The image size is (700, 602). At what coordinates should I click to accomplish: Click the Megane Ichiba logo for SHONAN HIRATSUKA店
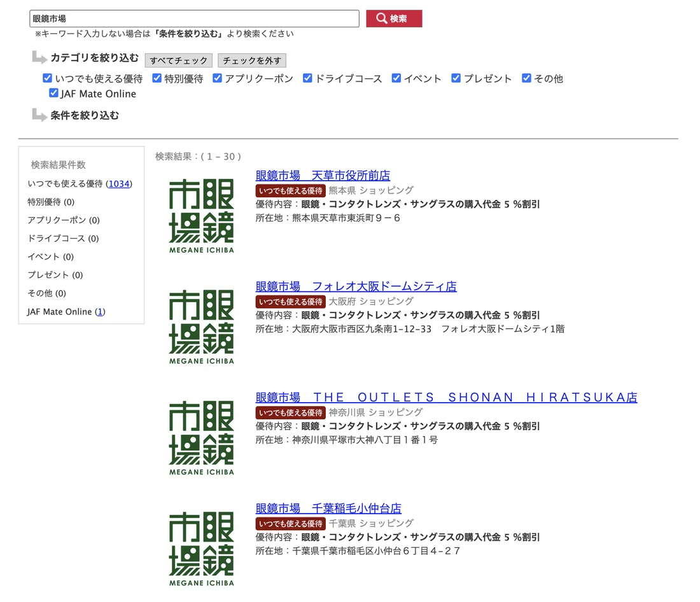pos(202,438)
